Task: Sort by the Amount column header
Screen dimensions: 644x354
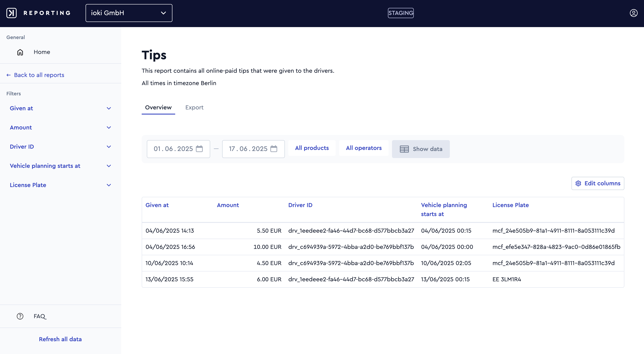Action: [228, 205]
